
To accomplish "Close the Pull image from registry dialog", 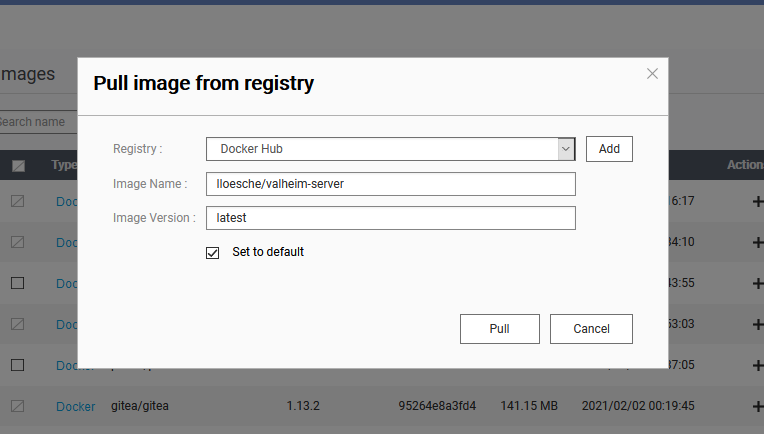I will coord(652,73).
